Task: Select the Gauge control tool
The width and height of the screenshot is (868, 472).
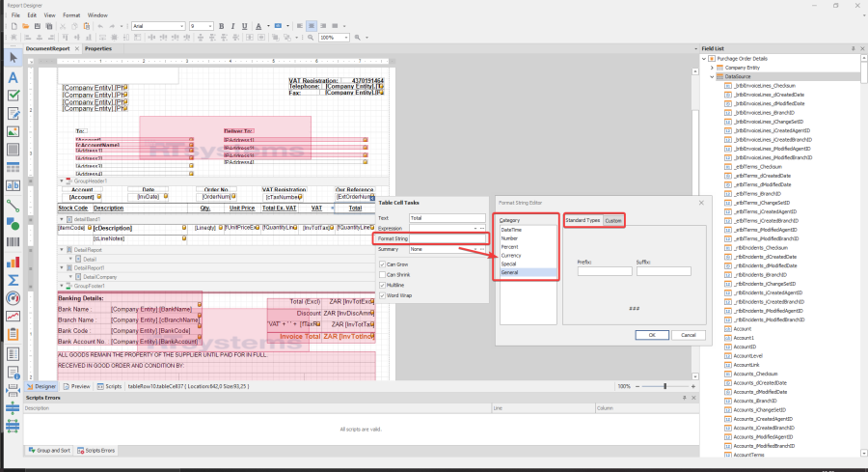Action: 14,297
